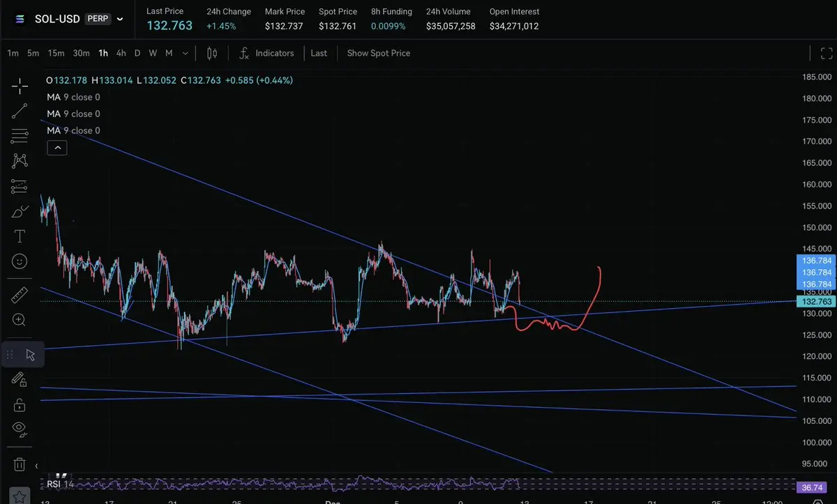Click the 110.000 price axis label
This screenshot has height=504, width=837.
pyautogui.click(x=817, y=399)
